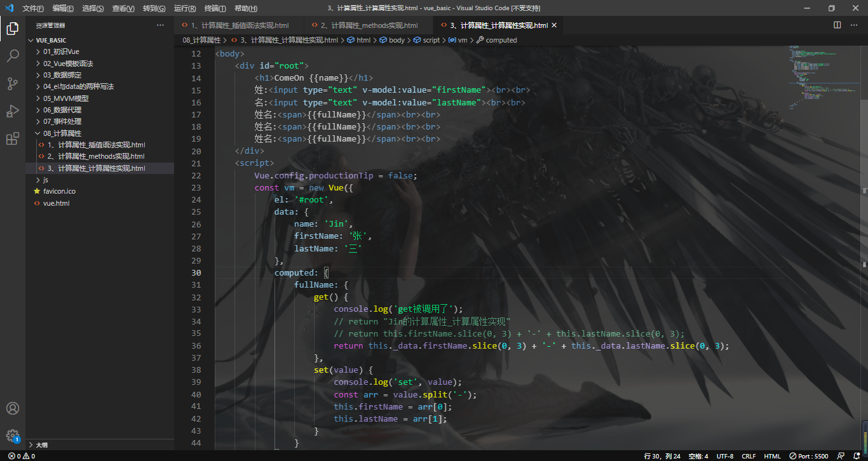This screenshot has height=461, width=868.
Task: Open vue.html file in explorer
Action: [x=100, y=203]
